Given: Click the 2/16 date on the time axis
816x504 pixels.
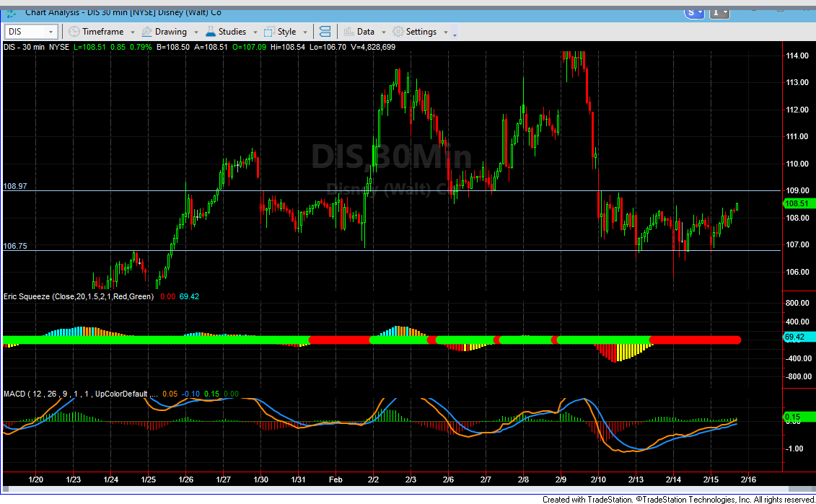Looking at the screenshot, I should [748, 479].
